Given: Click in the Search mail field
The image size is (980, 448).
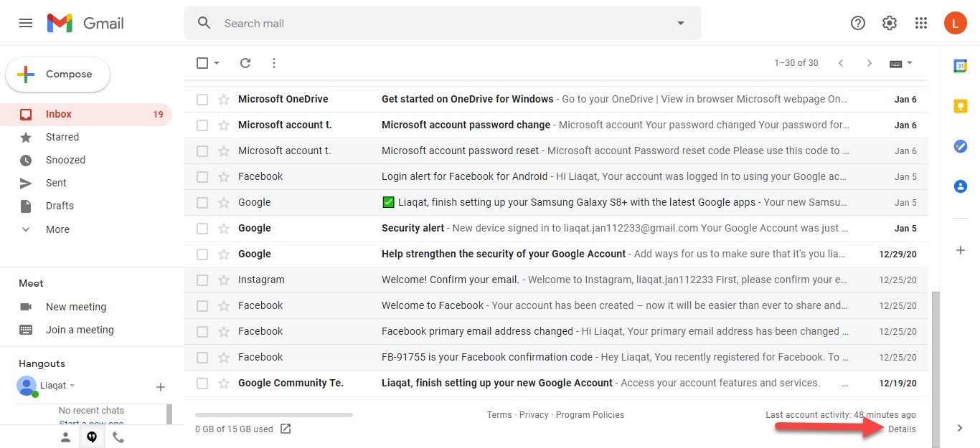Looking at the screenshot, I should click(x=430, y=23).
